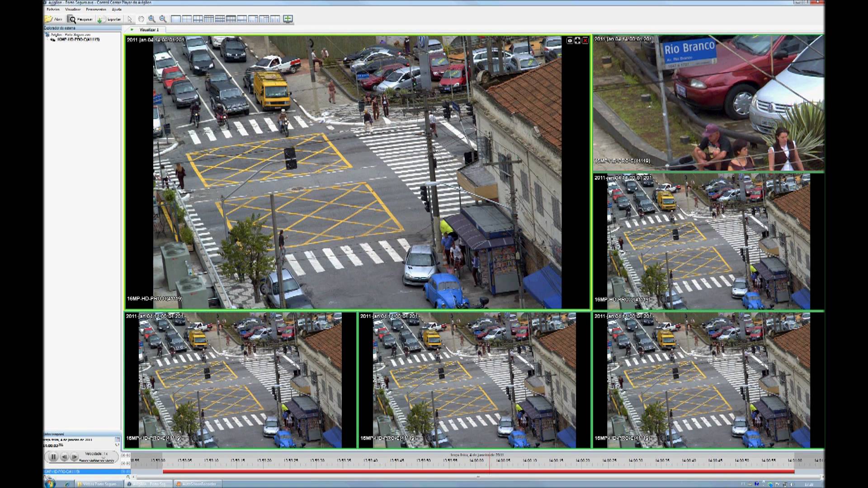Select the Rio Branco zoomed video pane
This screenshot has width=868, height=488.
tap(709, 103)
